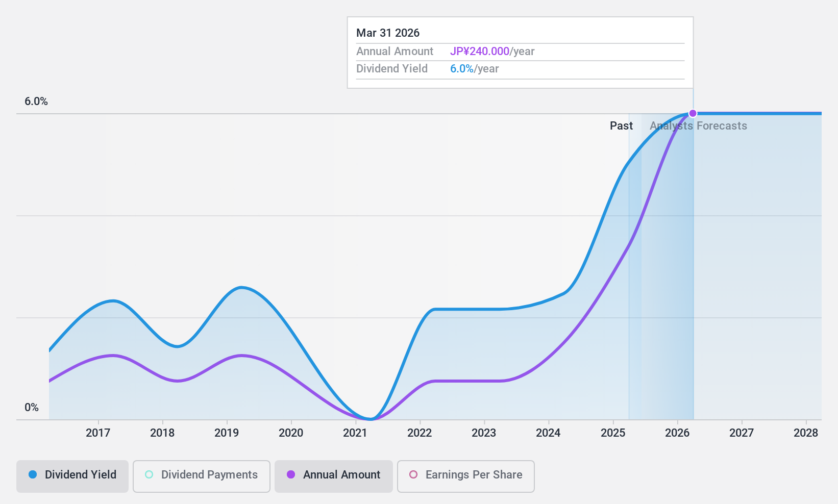Click the JP¥240.000/year tooltip value
Viewport: 838px width, 504px height.
click(492, 52)
